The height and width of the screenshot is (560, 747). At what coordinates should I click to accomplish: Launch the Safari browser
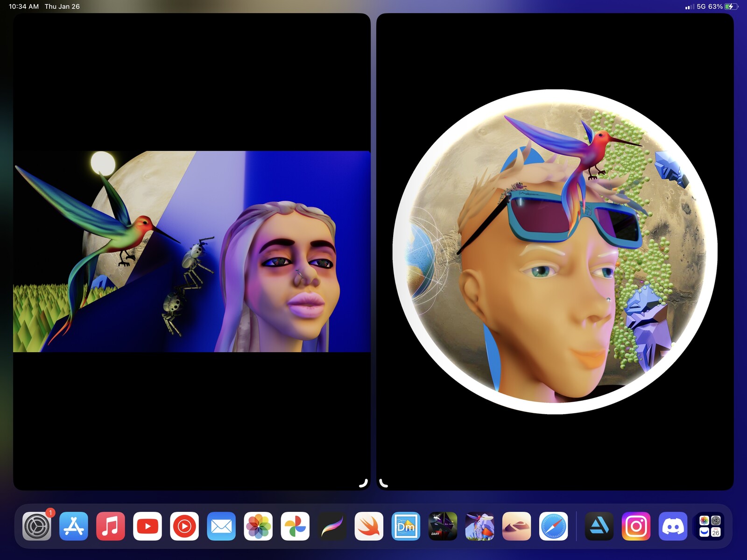pos(553,526)
